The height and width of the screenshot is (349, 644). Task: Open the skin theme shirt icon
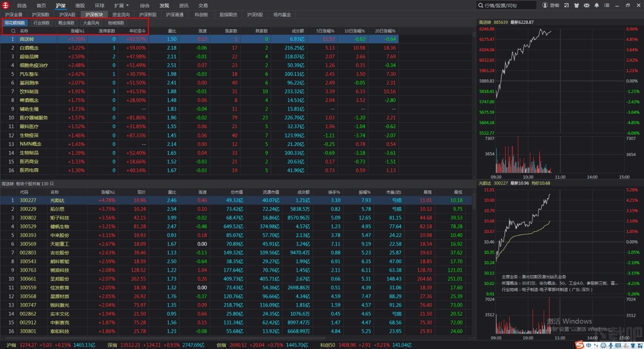[x=576, y=5]
